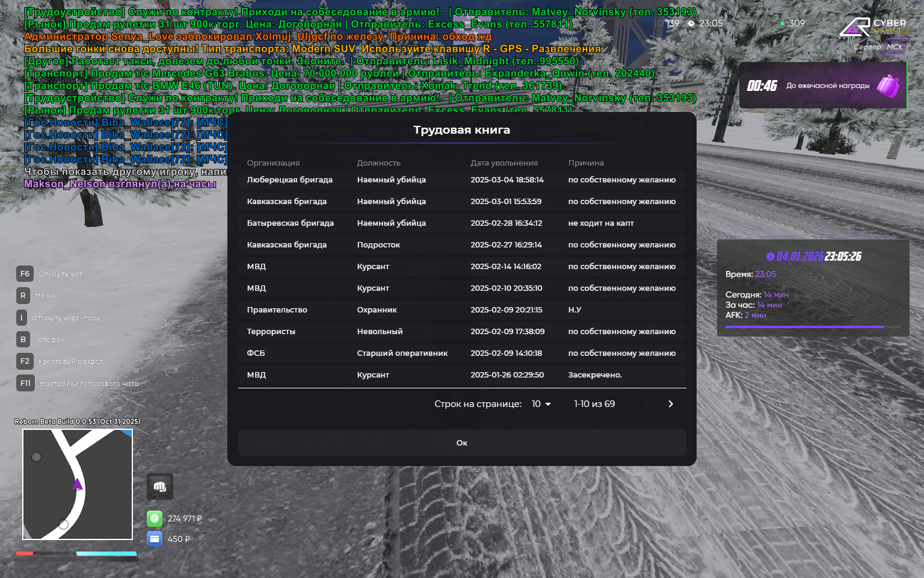
Task: Open the rows-per-page dropdown showing 10
Action: (x=541, y=404)
